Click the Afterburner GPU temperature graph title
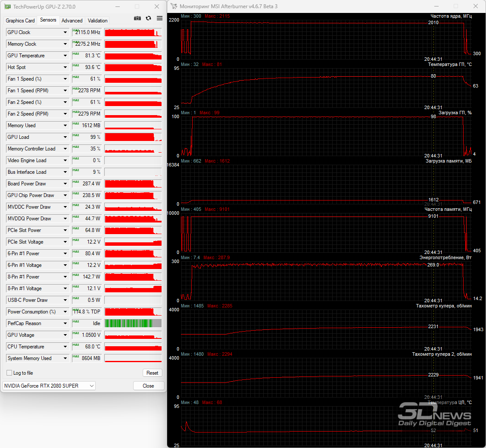486x448 pixels. (450, 65)
